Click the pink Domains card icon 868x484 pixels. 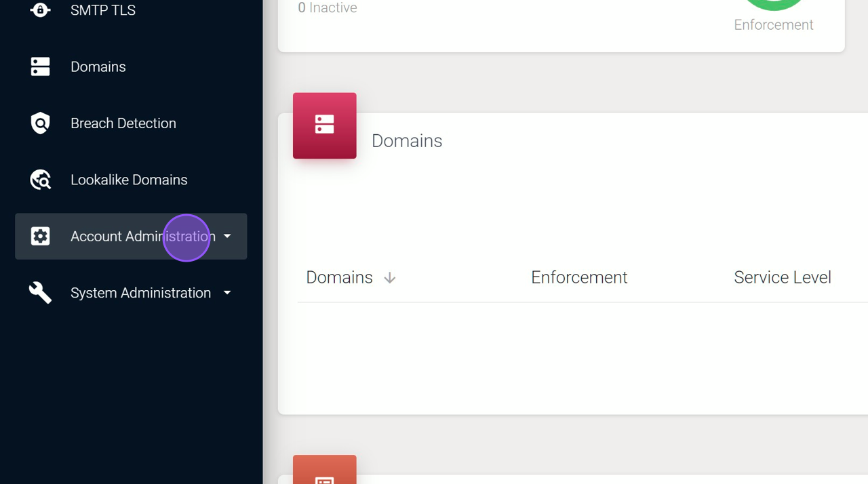coord(324,125)
